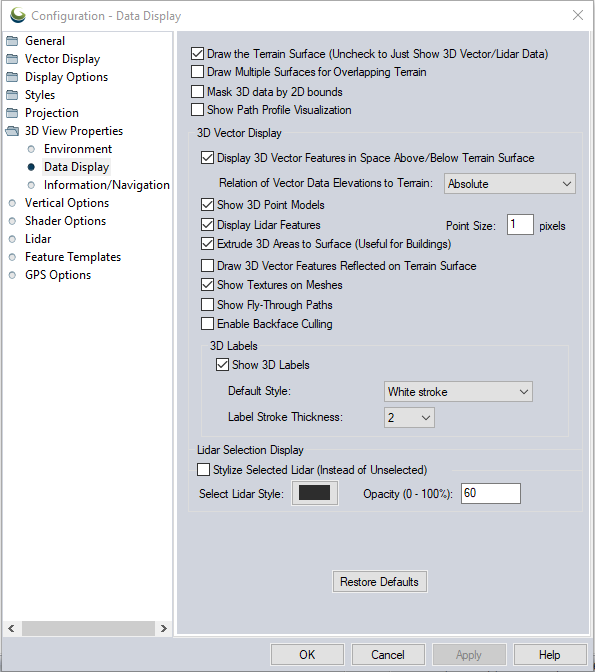Enable Mask 3D data by 2D bounds
595x672 pixels.
coord(197,92)
